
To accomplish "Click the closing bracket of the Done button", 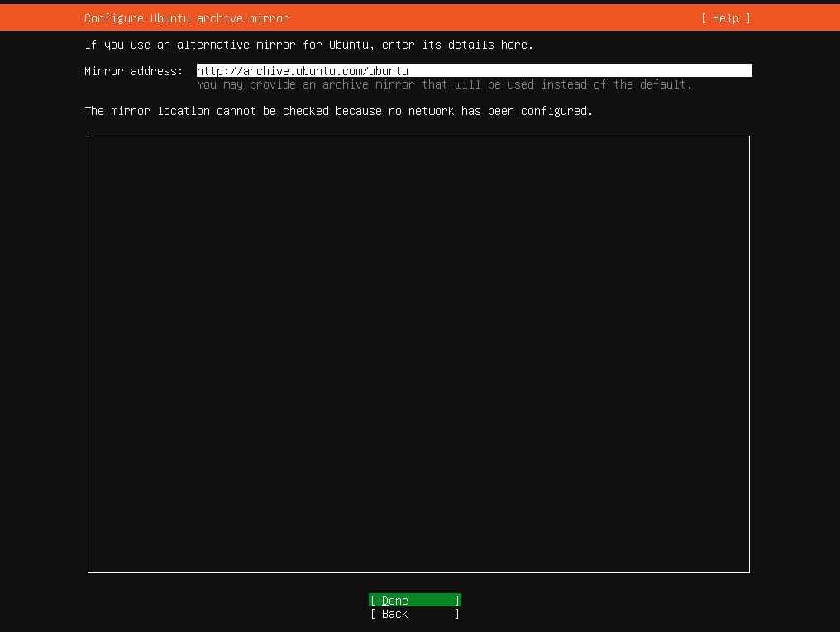I will 457,601.
